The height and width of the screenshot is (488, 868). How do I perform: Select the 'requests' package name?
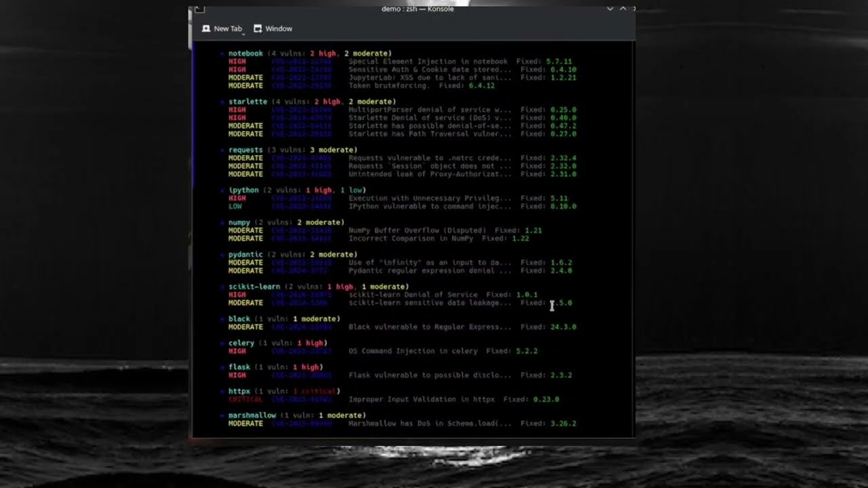(x=245, y=150)
